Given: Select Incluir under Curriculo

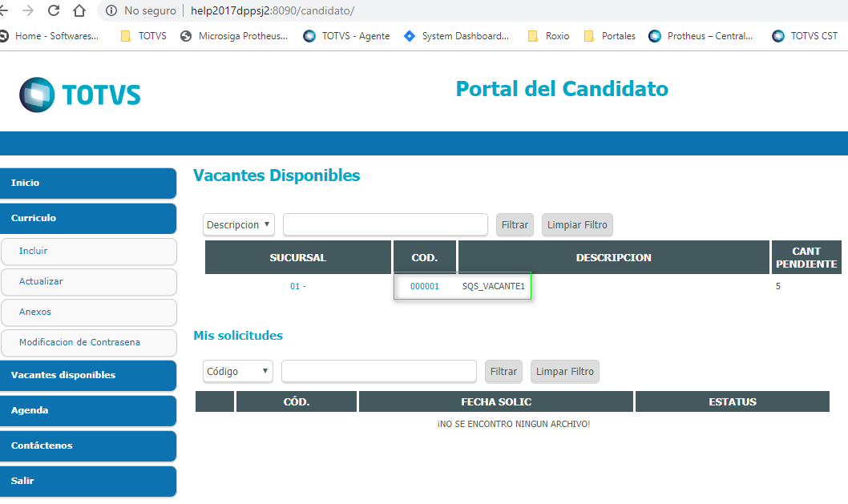Looking at the screenshot, I should coord(89,251).
